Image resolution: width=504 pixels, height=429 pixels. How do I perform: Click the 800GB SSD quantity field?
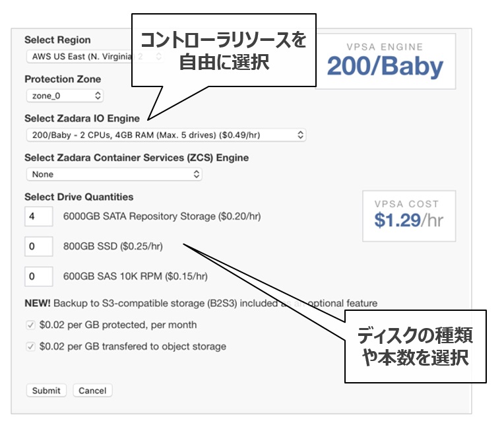pos(39,246)
